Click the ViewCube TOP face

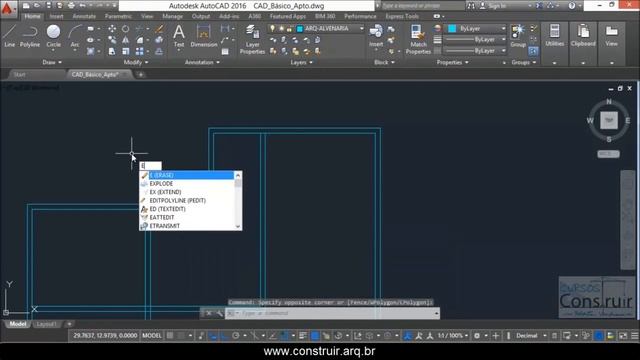(609, 120)
